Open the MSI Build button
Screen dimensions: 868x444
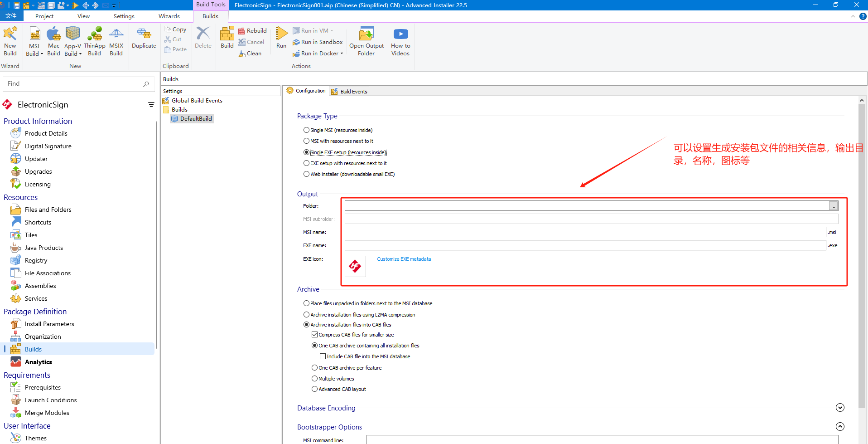click(34, 41)
